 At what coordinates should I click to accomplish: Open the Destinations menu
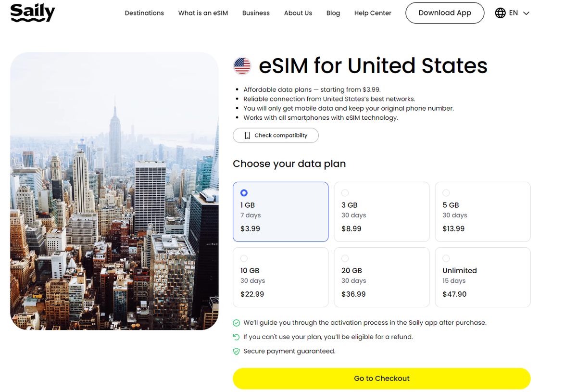pos(144,13)
